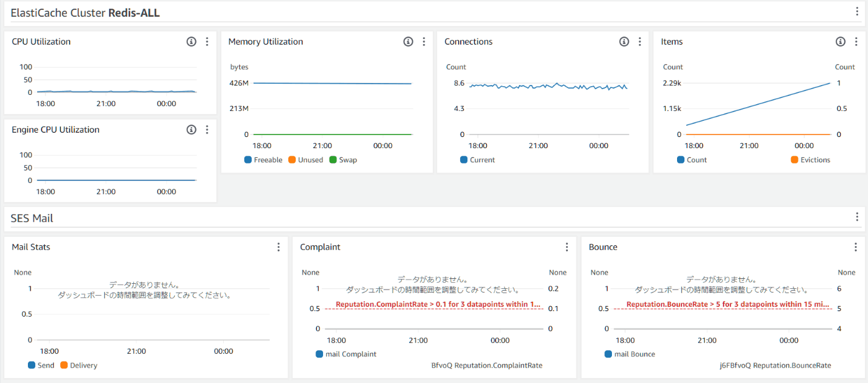This screenshot has width=868, height=383.
Task: Toggle Count series in Items legend
Action: tap(692, 160)
